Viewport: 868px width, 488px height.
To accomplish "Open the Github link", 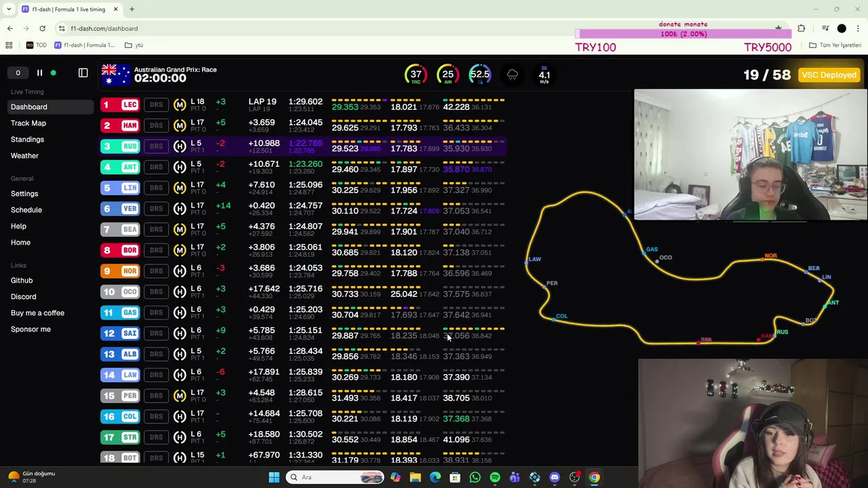I will click(22, 280).
